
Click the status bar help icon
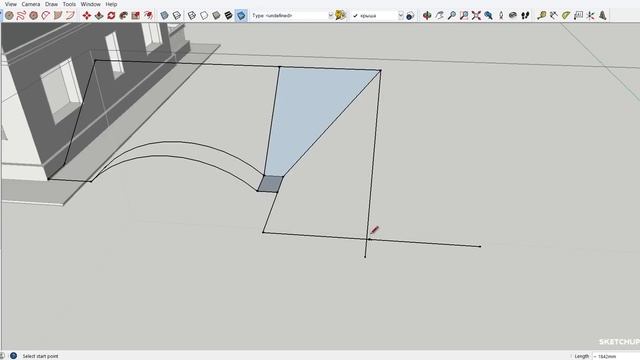point(13,356)
